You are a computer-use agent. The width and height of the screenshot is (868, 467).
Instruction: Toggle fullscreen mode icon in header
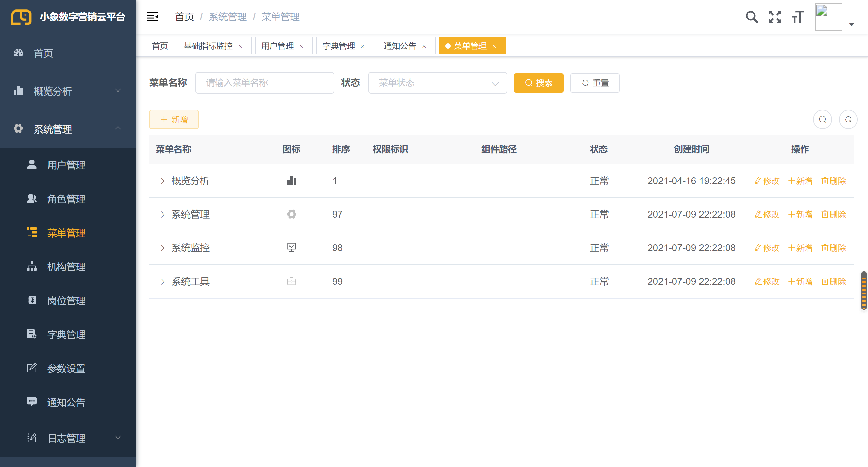coord(775,17)
